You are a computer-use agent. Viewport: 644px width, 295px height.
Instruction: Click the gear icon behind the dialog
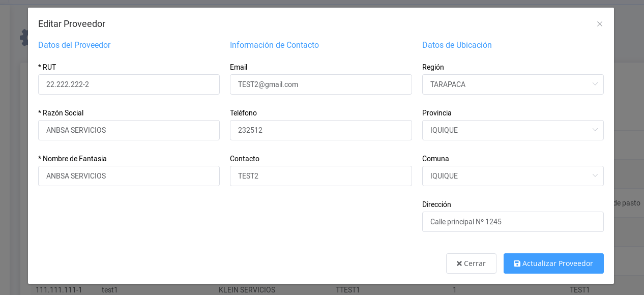click(x=23, y=38)
